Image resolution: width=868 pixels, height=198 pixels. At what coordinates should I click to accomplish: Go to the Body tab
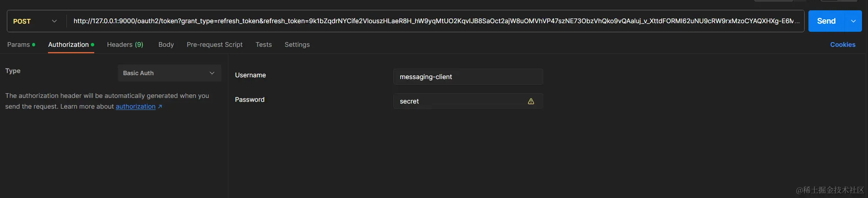pyautogui.click(x=166, y=45)
